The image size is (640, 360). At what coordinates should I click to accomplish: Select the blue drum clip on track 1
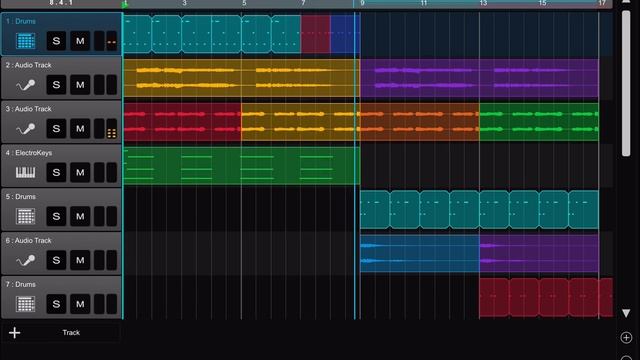click(x=345, y=34)
